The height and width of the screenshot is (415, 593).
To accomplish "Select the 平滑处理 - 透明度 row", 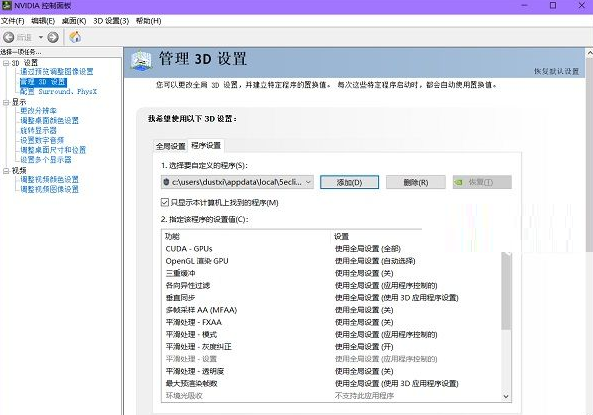I will 331,371.
